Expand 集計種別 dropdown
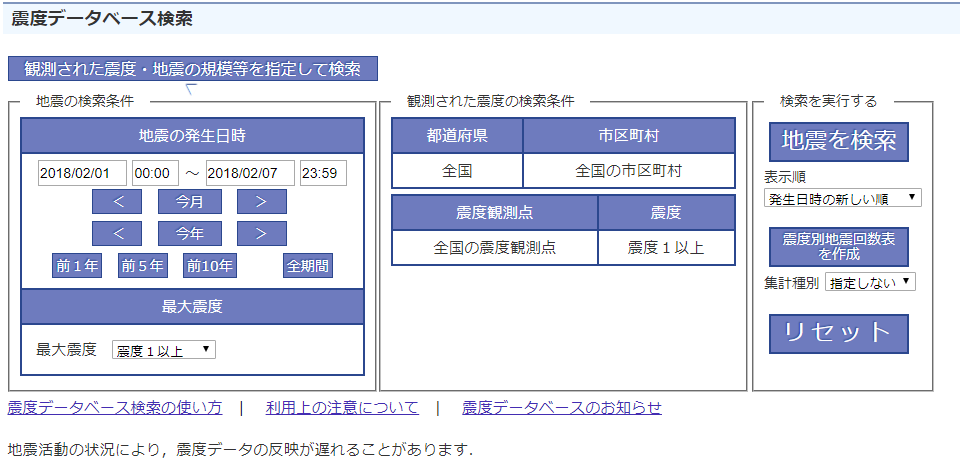This screenshot has height=460, width=960. pos(869,283)
